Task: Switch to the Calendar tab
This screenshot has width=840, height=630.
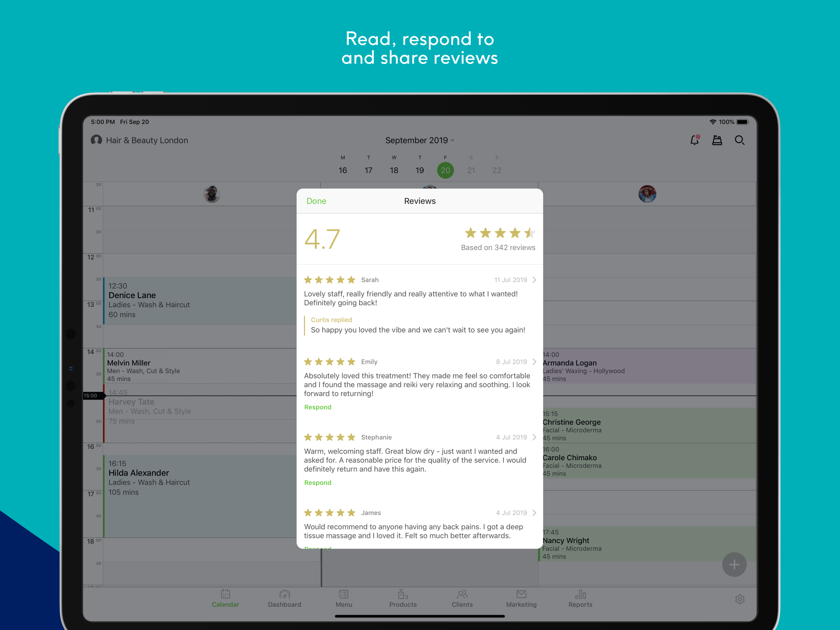Action: point(226,598)
